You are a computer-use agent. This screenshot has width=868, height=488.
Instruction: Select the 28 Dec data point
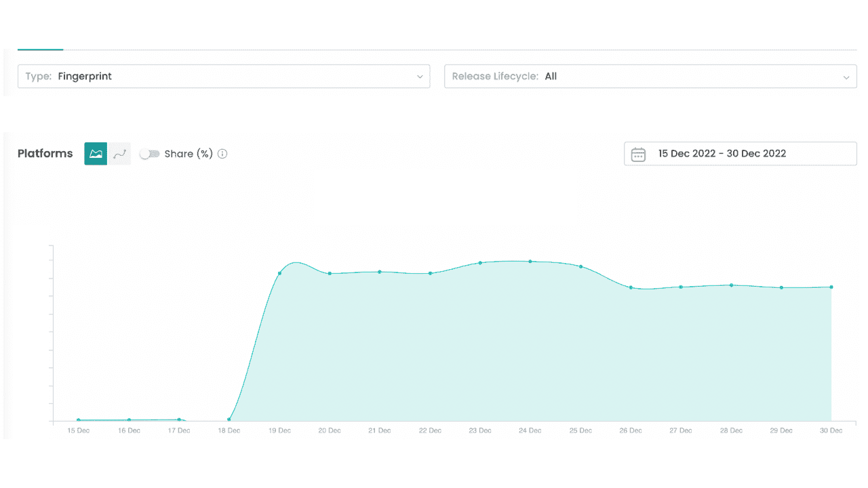[x=731, y=285]
